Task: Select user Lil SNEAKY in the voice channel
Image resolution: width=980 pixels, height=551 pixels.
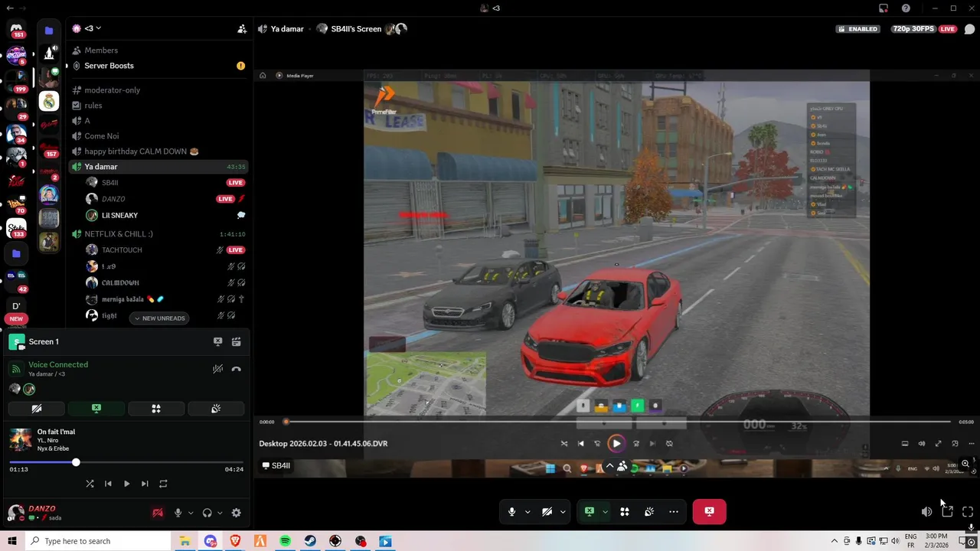Action: 119,216
